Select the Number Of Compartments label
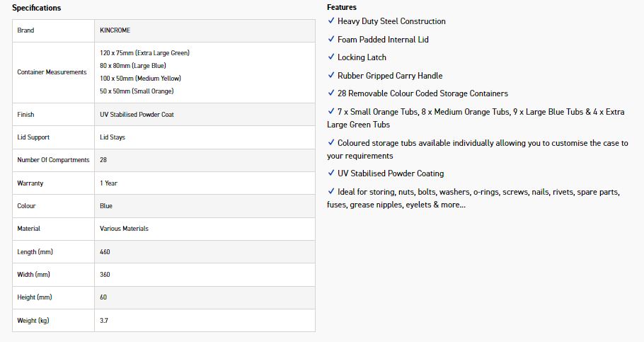Screen dimensions: 644x342 (x=53, y=160)
